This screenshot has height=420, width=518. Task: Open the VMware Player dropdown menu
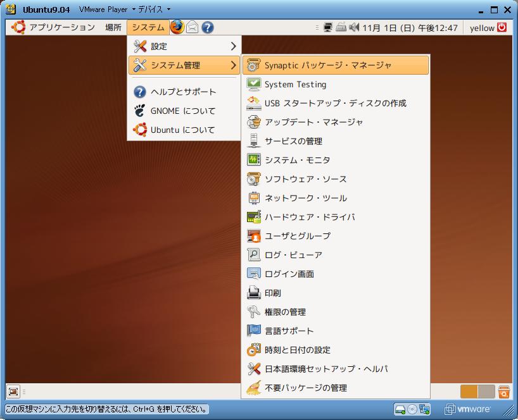(108, 9)
